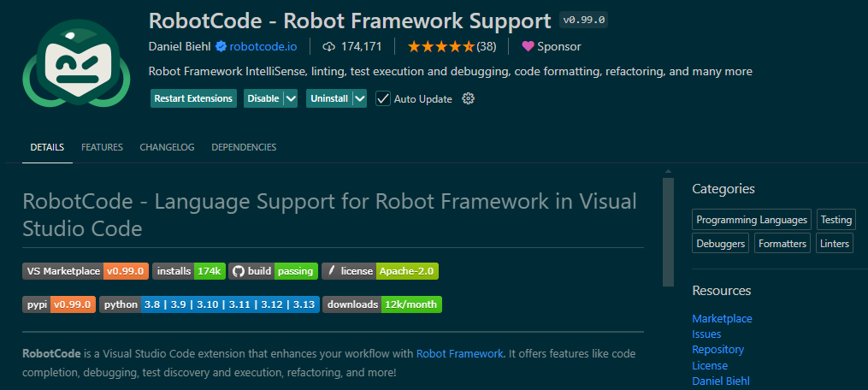Click the Sponsor heart icon
The width and height of the screenshot is (868, 390).
(x=528, y=46)
